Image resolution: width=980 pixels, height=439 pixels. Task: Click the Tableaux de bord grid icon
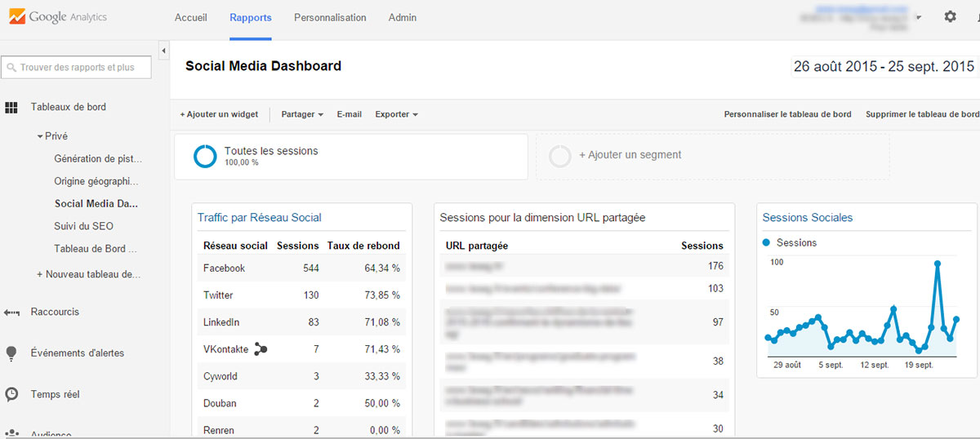(11, 107)
